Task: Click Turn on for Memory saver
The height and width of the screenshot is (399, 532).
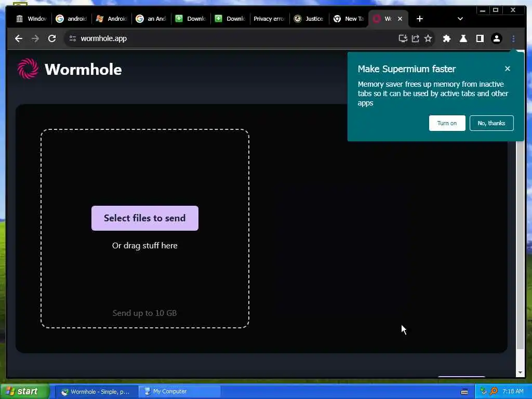Action: pos(447,123)
